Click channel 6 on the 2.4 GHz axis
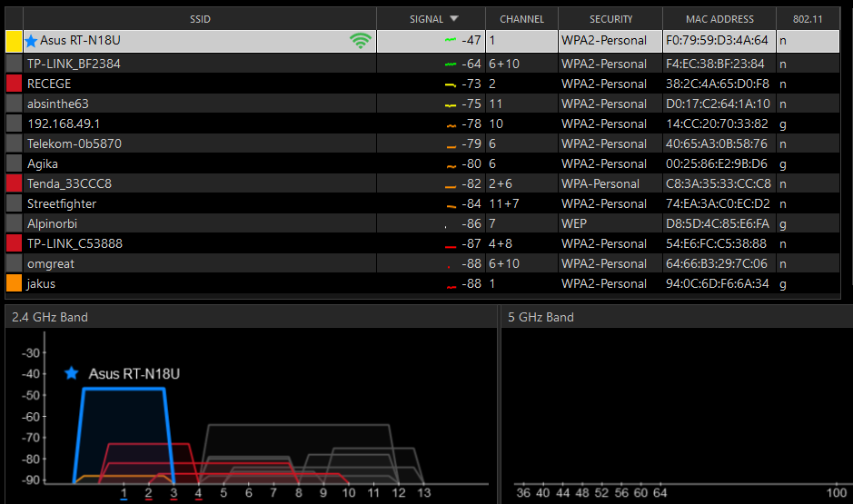Screen dimensions: 853x504 [249, 492]
